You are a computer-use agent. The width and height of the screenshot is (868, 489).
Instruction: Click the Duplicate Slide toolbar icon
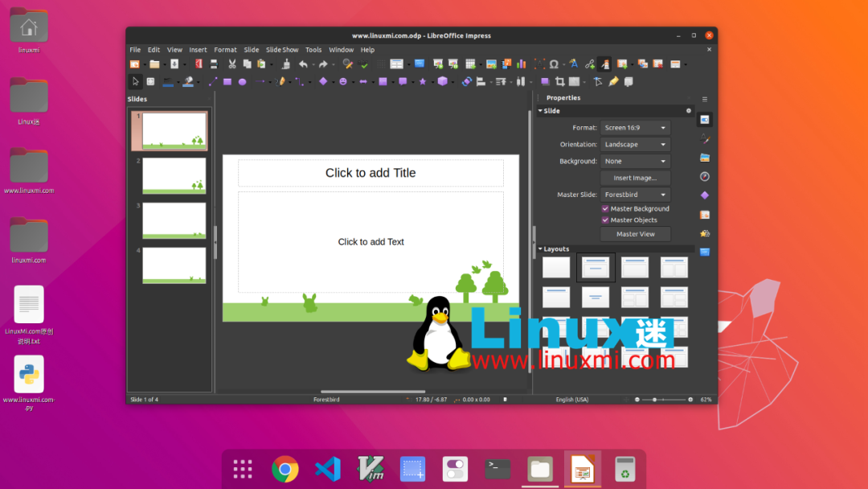pyautogui.click(x=643, y=64)
